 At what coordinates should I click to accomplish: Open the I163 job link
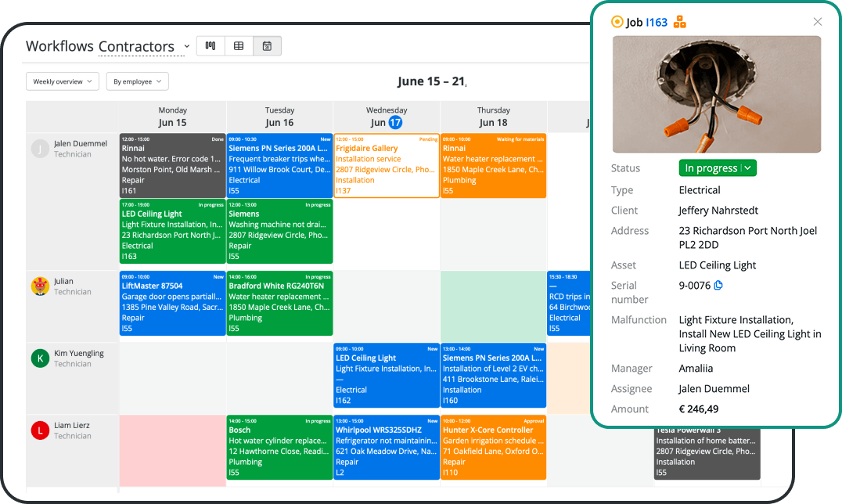point(657,22)
